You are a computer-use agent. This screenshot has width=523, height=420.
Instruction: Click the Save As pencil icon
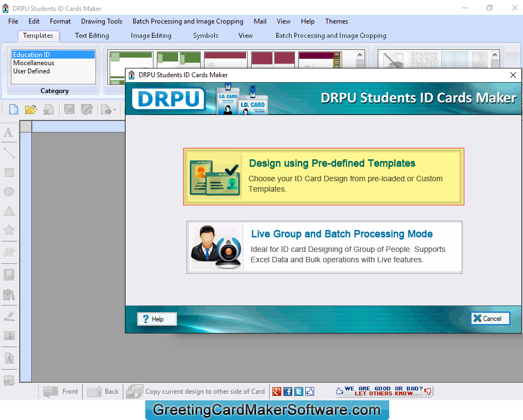87,110
